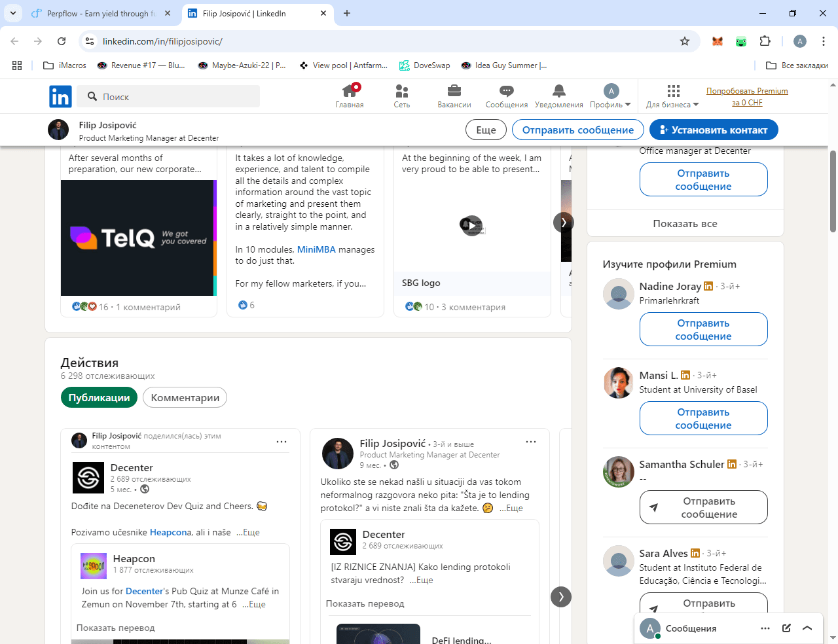Go to Главная home feed icon
Screen dimensions: 838x644
(350, 96)
